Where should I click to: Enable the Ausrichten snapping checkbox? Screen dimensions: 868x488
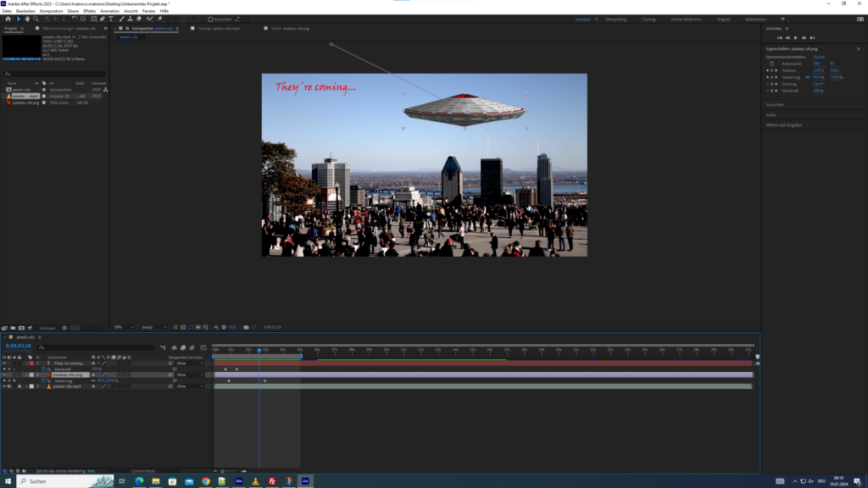[210, 19]
